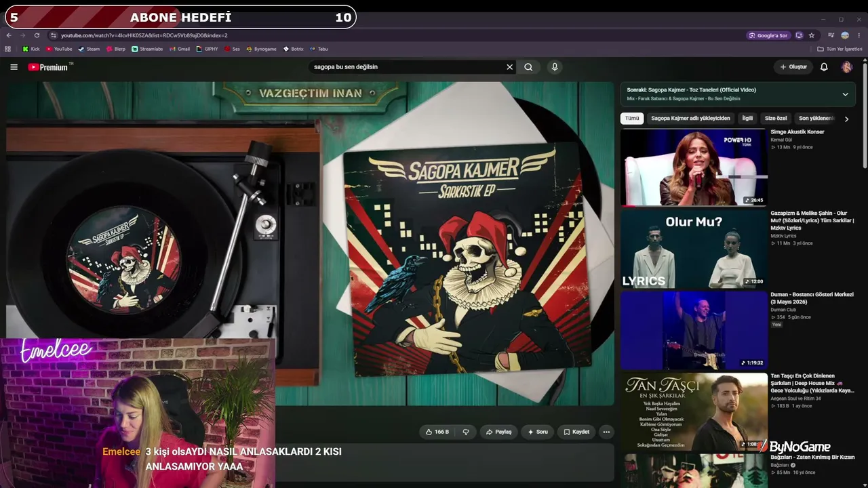Open more actions three-dot menu under video
This screenshot has width=868, height=488.
[606, 432]
